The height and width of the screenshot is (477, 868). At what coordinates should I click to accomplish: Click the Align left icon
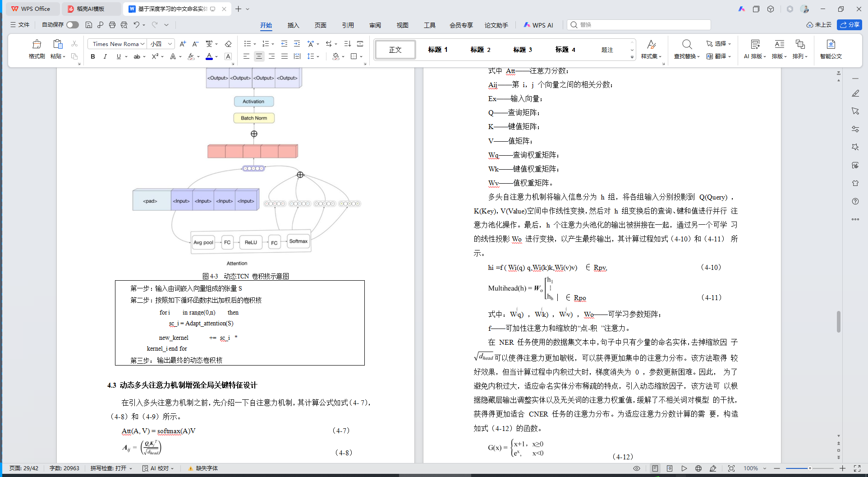click(x=246, y=56)
